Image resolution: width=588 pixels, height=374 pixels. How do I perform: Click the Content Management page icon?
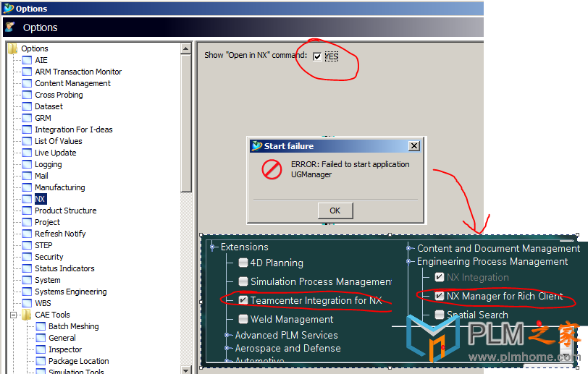coord(27,83)
